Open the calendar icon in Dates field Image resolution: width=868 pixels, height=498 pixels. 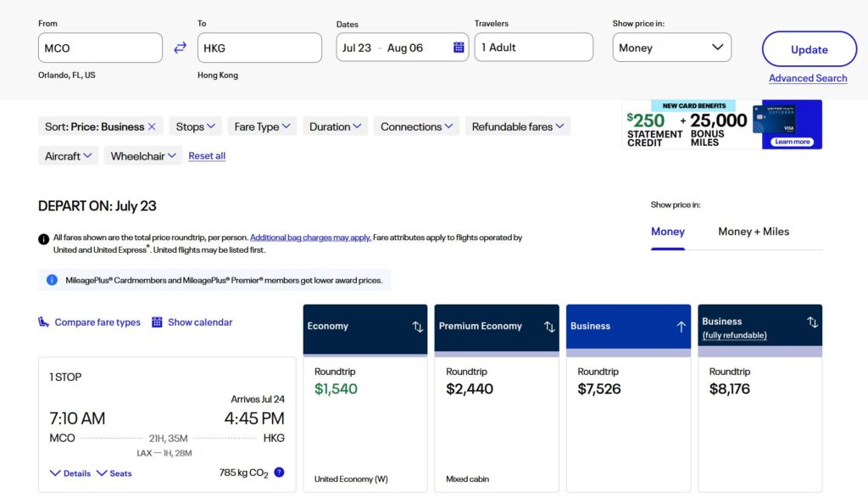click(459, 48)
